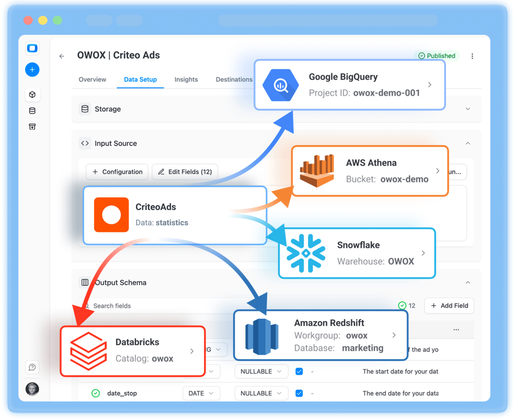
Task: Expand the Storage section chevron
Action: pos(468,109)
